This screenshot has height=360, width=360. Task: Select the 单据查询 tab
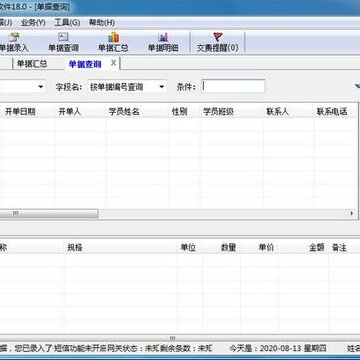click(85, 64)
